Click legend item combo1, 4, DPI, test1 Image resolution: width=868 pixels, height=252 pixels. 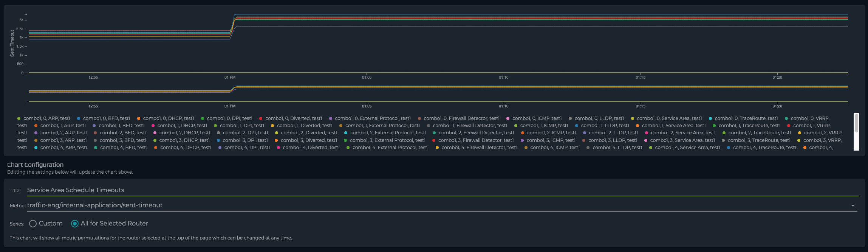(244, 148)
